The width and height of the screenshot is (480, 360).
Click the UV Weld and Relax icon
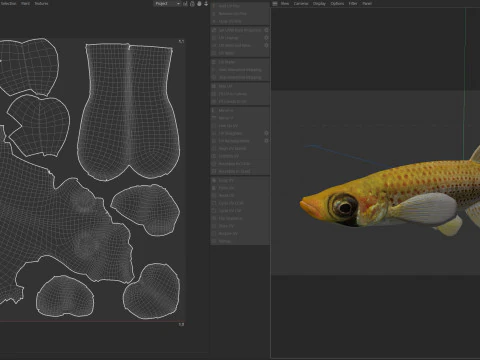coord(214,45)
